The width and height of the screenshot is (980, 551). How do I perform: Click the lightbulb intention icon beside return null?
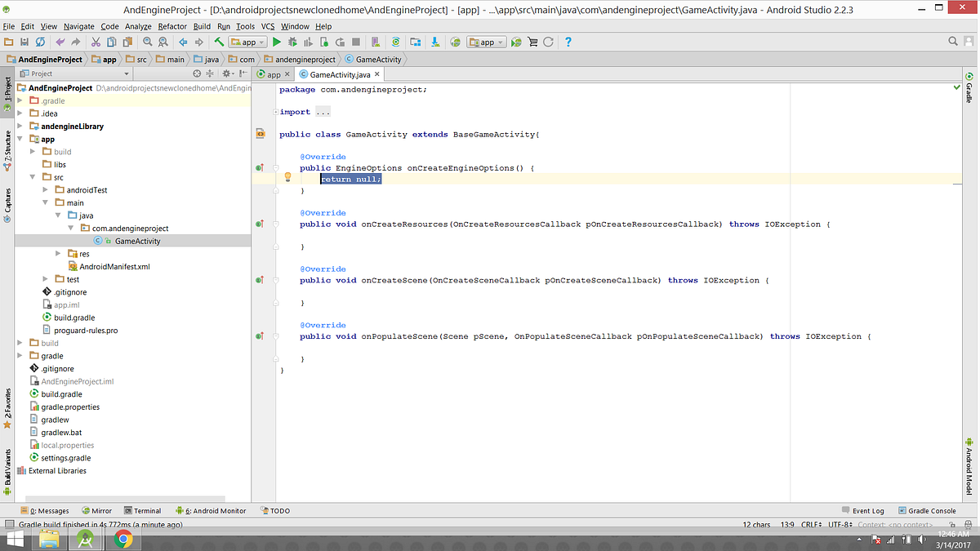pyautogui.click(x=287, y=177)
